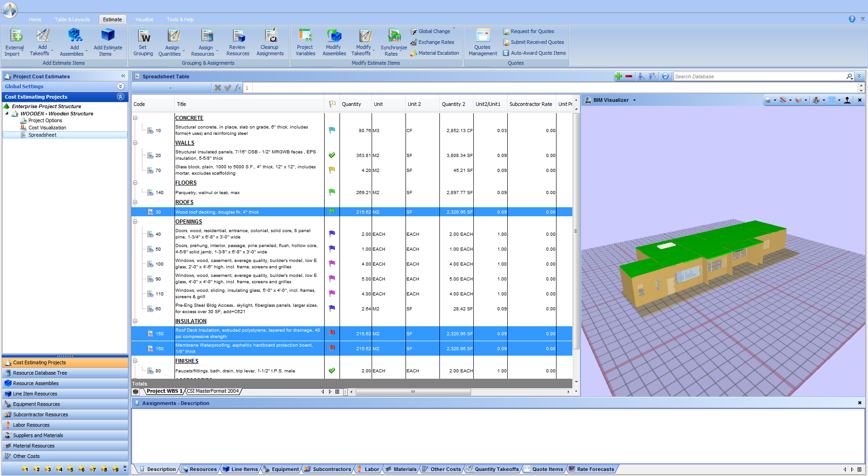Collapse the Cost Estimating Projects panel chevron
Screen dimensions: 868x476
tap(121, 96)
